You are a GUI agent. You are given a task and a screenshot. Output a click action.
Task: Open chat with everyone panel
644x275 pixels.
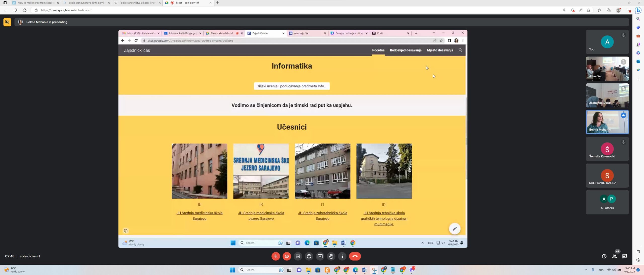pos(625,256)
